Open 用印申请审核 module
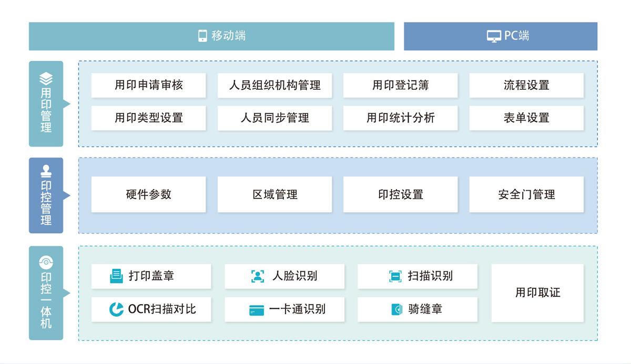This screenshot has width=631, height=364. (x=148, y=85)
